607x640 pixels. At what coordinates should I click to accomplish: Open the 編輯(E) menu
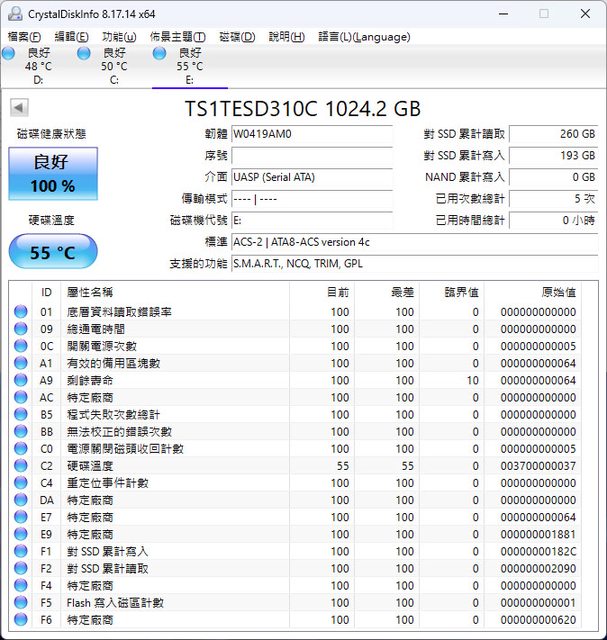(71, 37)
